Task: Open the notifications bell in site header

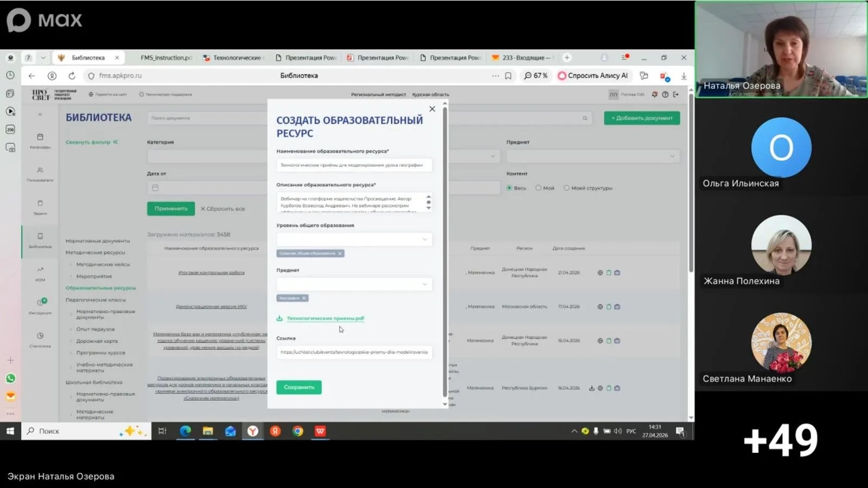Action: click(655, 94)
